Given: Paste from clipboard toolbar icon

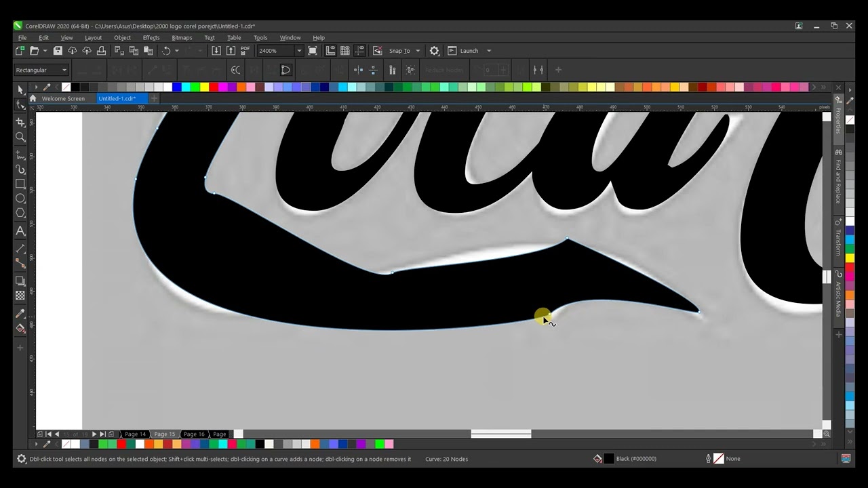Looking at the screenshot, I should click(148, 51).
